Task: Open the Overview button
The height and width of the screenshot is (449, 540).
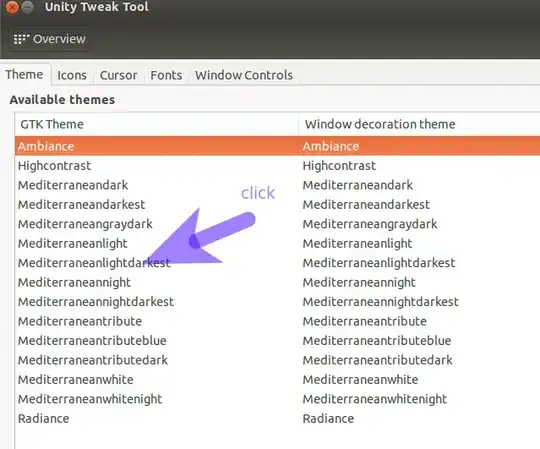Action: [50, 39]
